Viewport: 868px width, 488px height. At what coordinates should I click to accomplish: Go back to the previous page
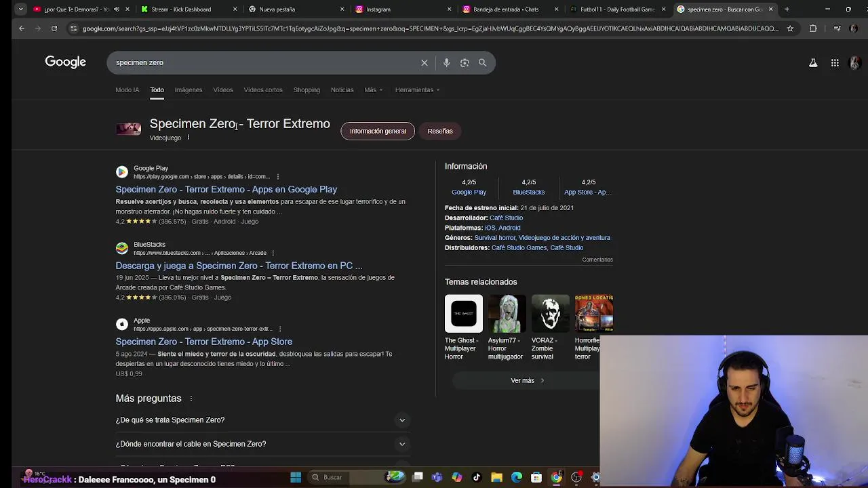pos(22,28)
